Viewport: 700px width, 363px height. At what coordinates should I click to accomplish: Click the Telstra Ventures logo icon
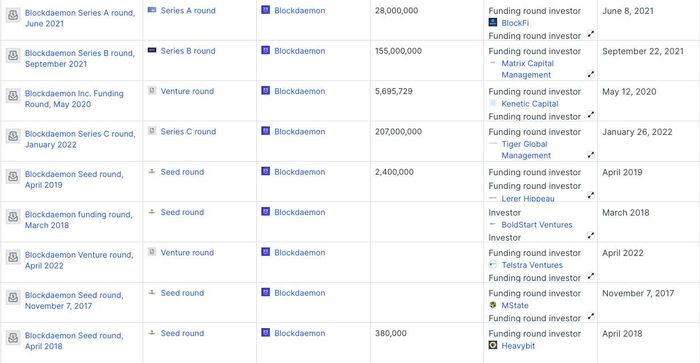pos(493,265)
